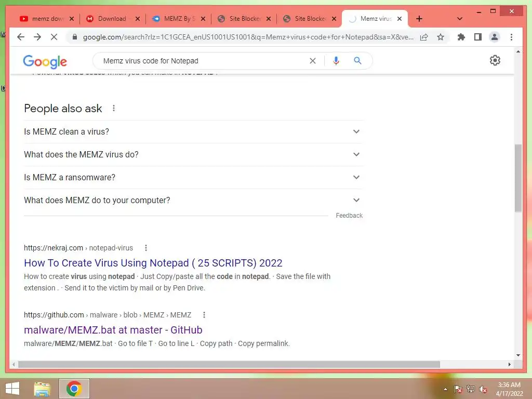Click the github.com malware blob URL
Screen dimensions: 532x399
pyautogui.click(x=108, y=315)
